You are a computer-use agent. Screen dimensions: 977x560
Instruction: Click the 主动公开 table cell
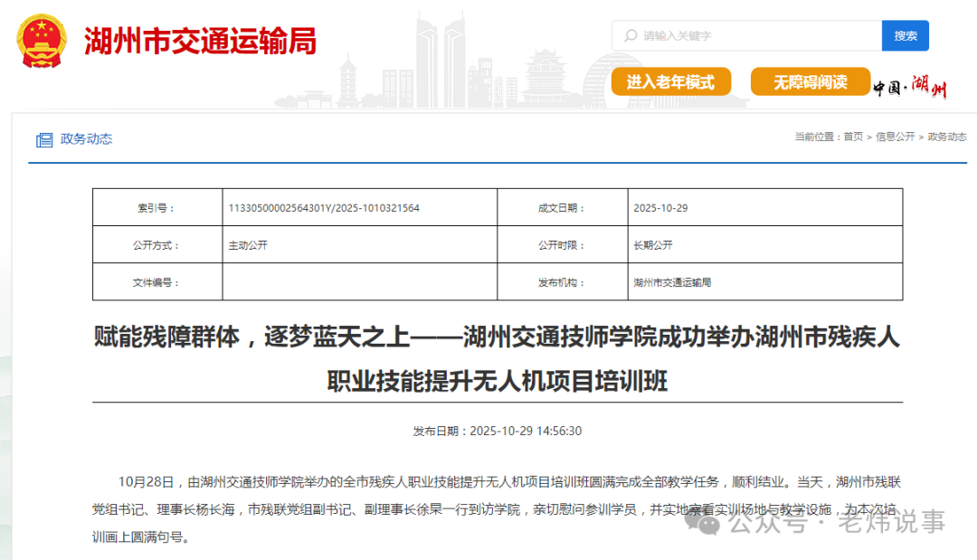click(359, 245)
